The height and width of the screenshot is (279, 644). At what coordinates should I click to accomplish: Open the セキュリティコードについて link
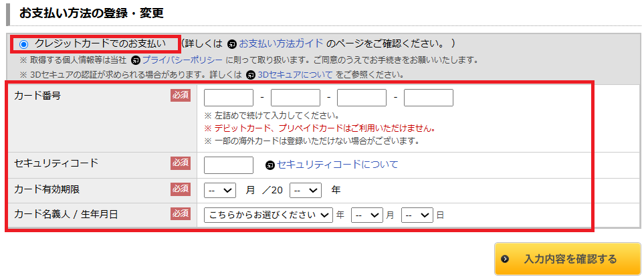[x=337, y=165]
